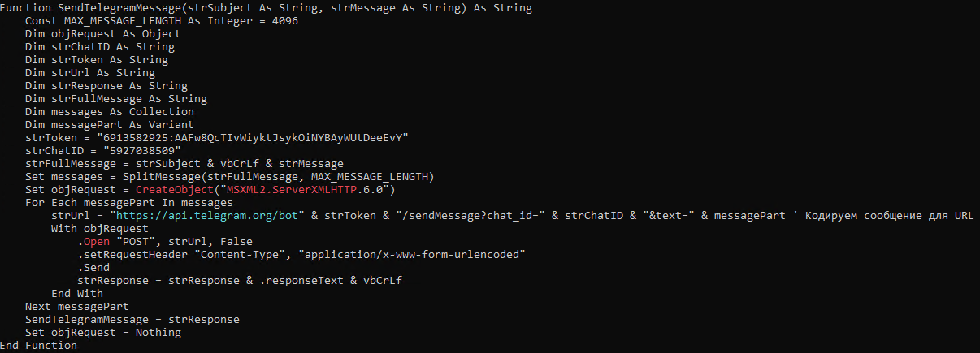The width and height of the screenshot is (980, 353).
Task: Click the .Send line inside With block
Action: pos(93,268)
